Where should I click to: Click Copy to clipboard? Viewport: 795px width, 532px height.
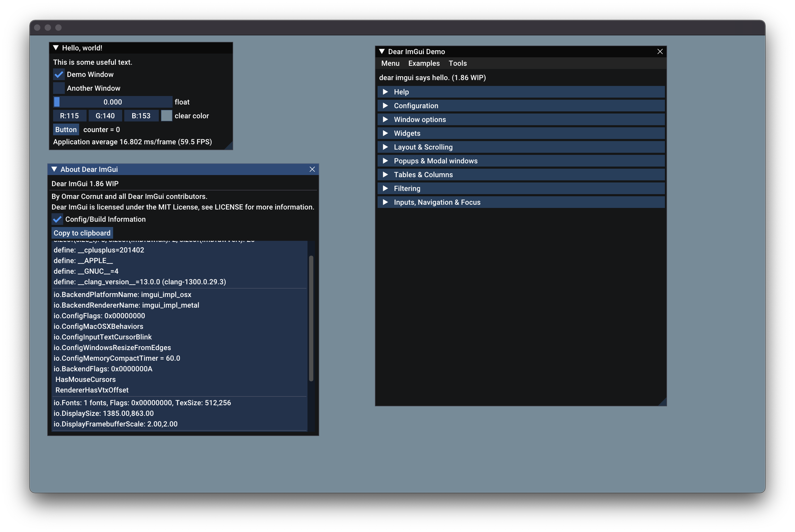coord(82,233)
